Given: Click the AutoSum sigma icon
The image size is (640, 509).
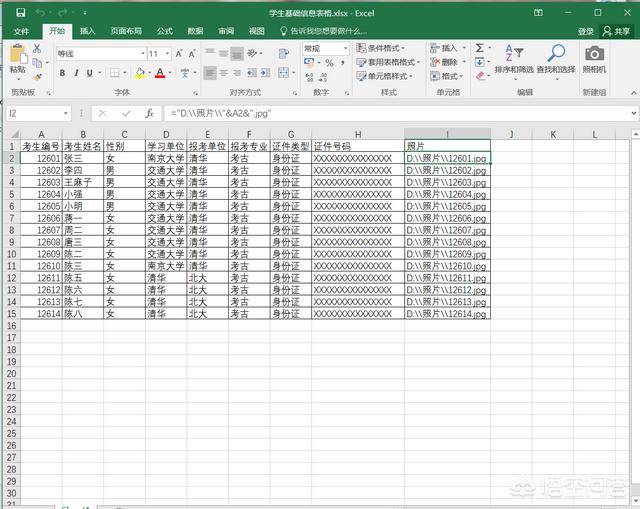Looking at the screenshot, I should tap(480, 48).
